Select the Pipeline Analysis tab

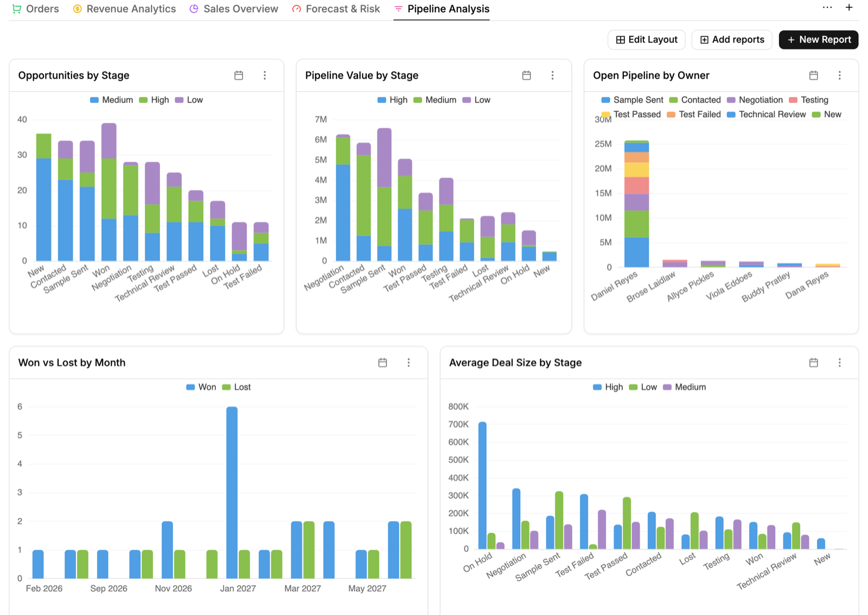click(442, 9)
